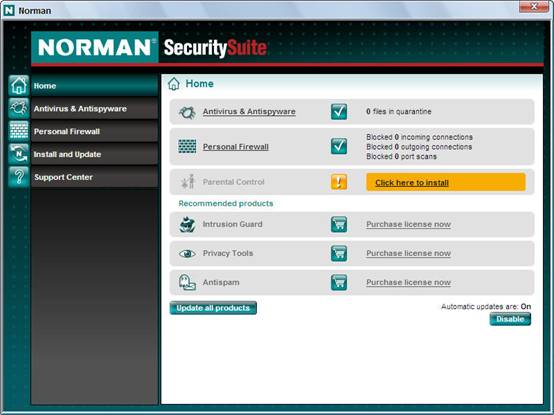Image resolution: width=554 pixels, height=415 pixels.
Task: Open Antivirus & Antispyware in the sidebar
Action: pyautogui.click(x=94, y=108)
